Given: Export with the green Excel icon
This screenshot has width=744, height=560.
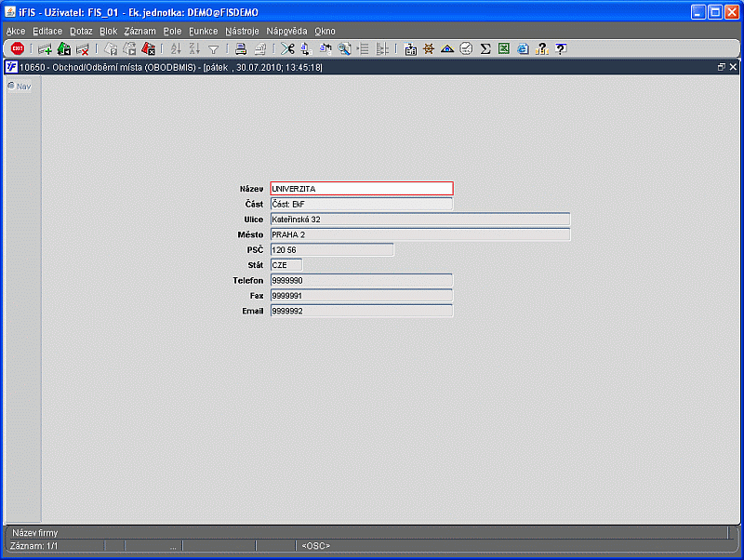Looking at the screenshot, I should tap(504, 48).
